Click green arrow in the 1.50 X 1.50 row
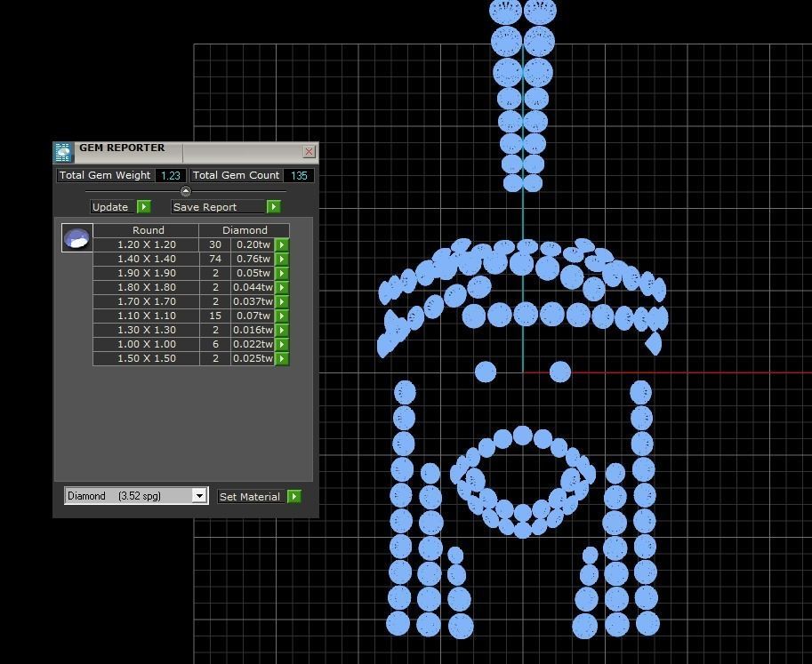Image resolution: width=812 pixels, height=664 pixels. (282, 358)
